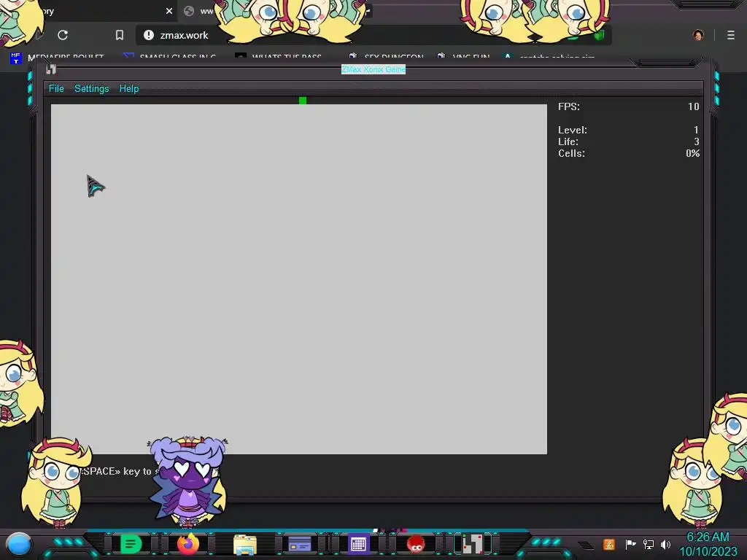Open the WHATS THE PASS bookmark
The height and width of the screenshot is (560, 747).
point(279,58)
